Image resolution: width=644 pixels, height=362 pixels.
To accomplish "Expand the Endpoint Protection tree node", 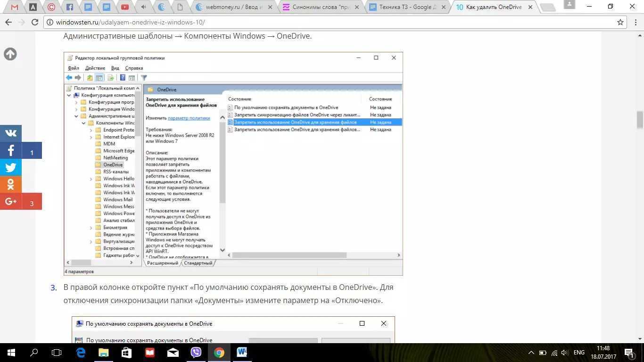I will coord(91,130).
